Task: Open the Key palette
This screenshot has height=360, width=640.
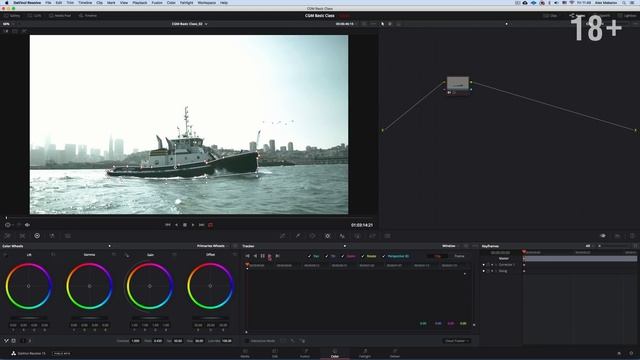Action: click(357, 236)
